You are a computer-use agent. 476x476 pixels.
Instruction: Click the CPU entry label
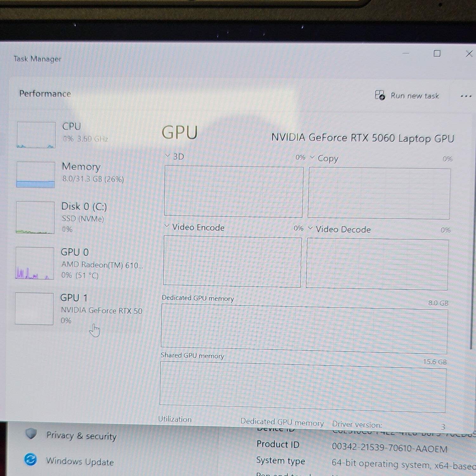(72, 126)
